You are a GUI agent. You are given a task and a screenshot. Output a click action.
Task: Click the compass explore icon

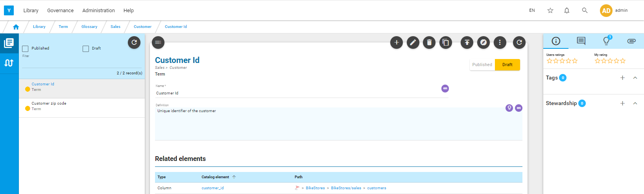(x=483, y=42)
